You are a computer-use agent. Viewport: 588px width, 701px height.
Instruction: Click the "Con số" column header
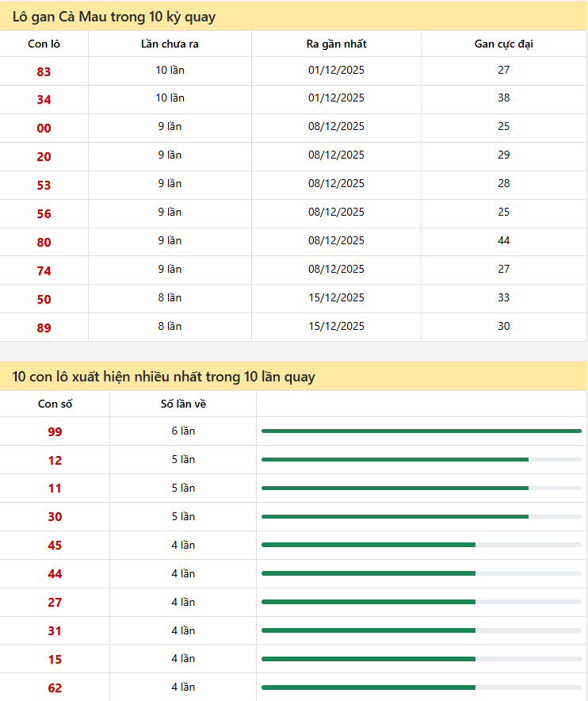tap(55, 404)
